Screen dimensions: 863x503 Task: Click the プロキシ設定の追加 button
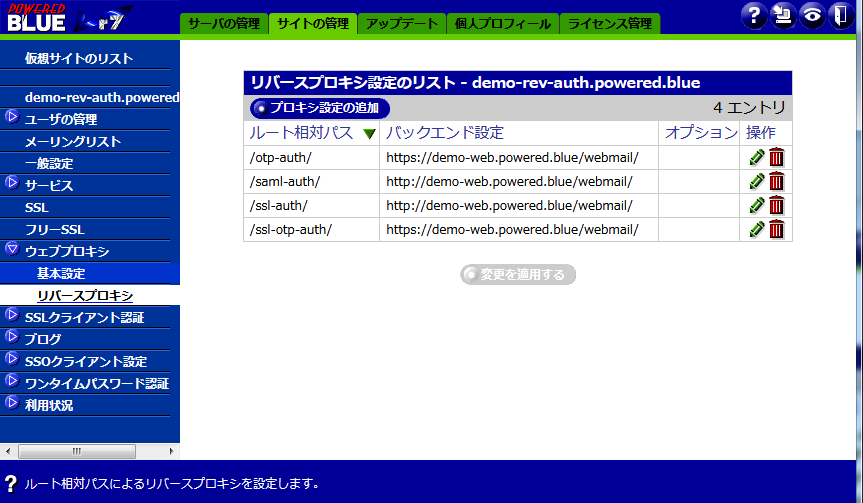coord(320,108)
